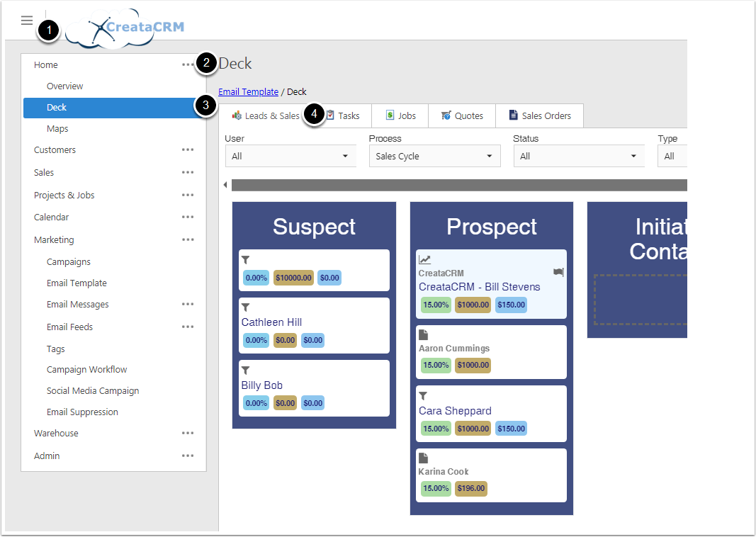Click the funnel icon on Cathleen Hill card
Viewport: 756px width, 537px height.
point(246,308)
